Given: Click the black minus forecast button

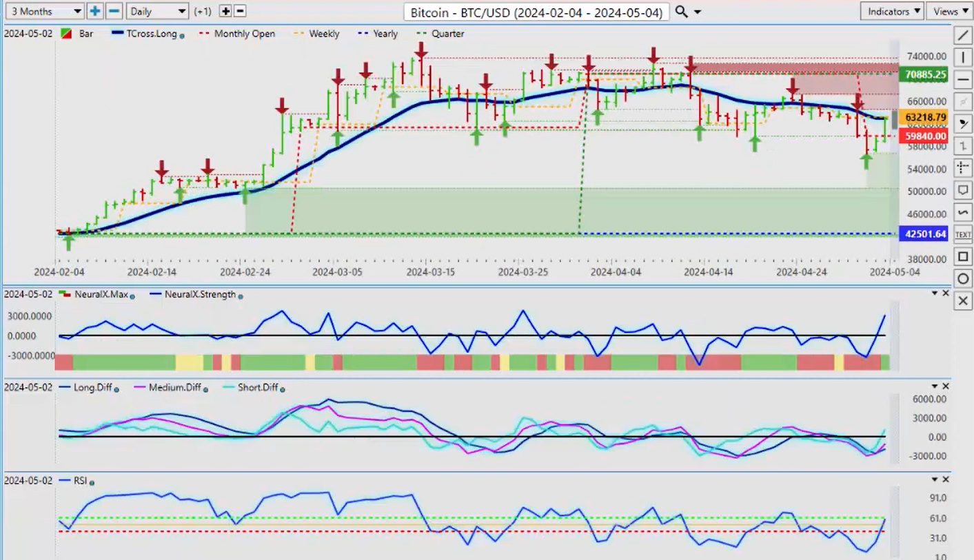Looking at the screenshot, I should [x=239, y=11].
